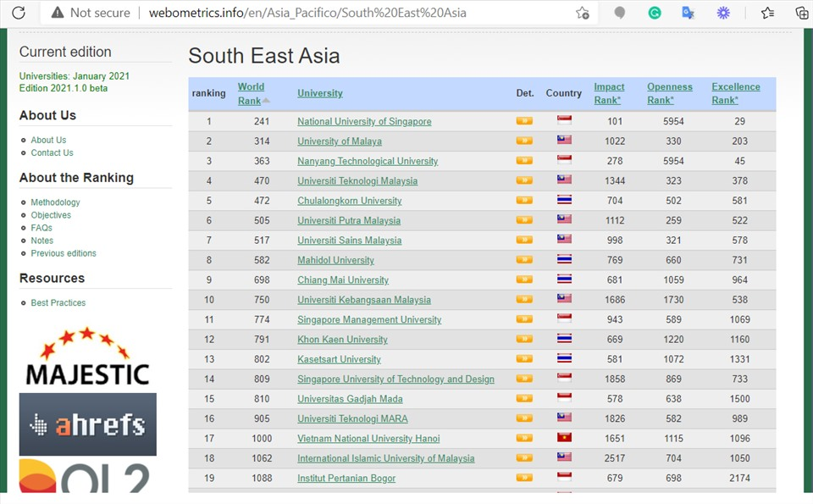Add this page to favorites star icon
Viewport: 813px width, 504px height.
coord(583,13)
